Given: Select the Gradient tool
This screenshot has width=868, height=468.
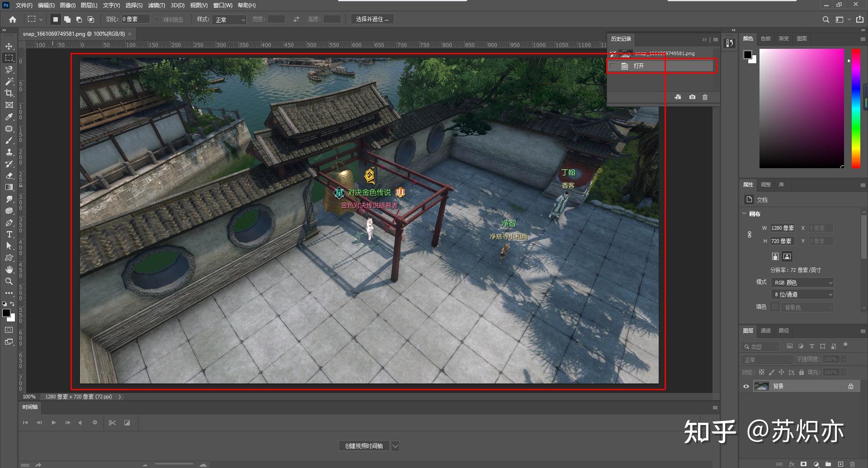Looking at the screenshot, I should click(9, 187).
